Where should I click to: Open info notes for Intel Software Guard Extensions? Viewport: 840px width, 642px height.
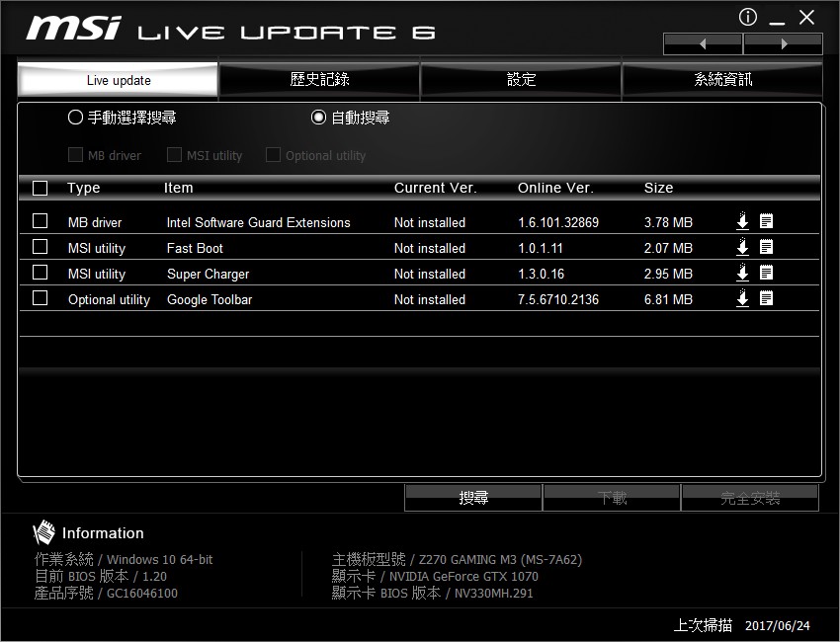pyautogui.click(x=766, y=221)
